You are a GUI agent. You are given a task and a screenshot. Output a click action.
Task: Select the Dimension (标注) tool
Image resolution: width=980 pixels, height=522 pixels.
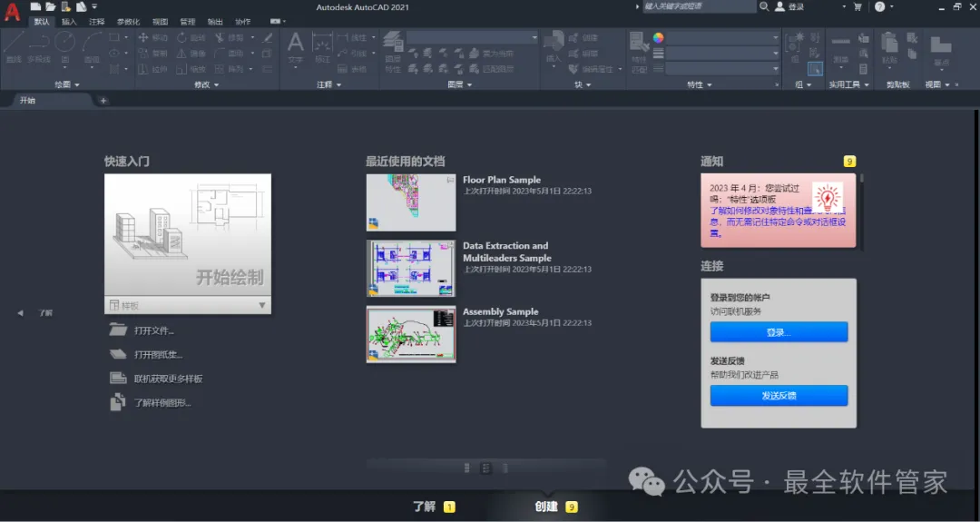tap(322, 47)
